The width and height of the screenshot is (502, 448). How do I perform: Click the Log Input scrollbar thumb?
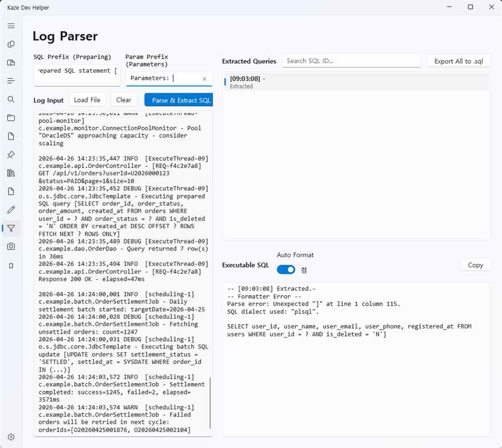(211, 403)
